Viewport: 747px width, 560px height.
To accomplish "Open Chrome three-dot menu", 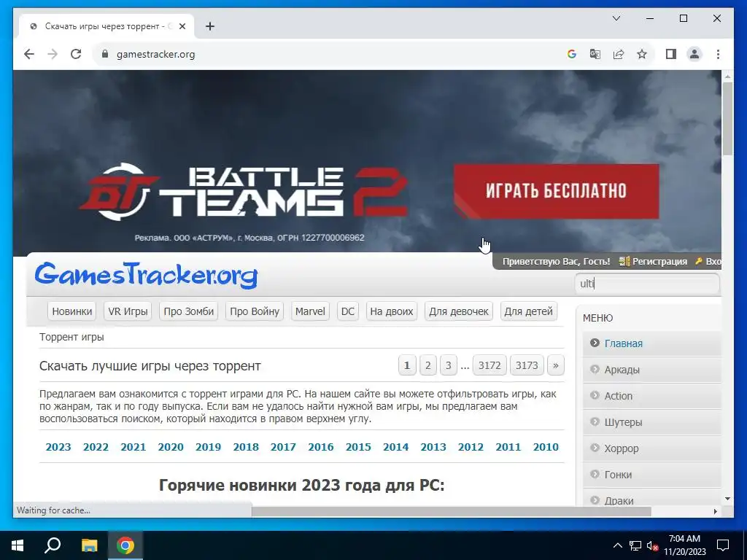I will (718, 54).
